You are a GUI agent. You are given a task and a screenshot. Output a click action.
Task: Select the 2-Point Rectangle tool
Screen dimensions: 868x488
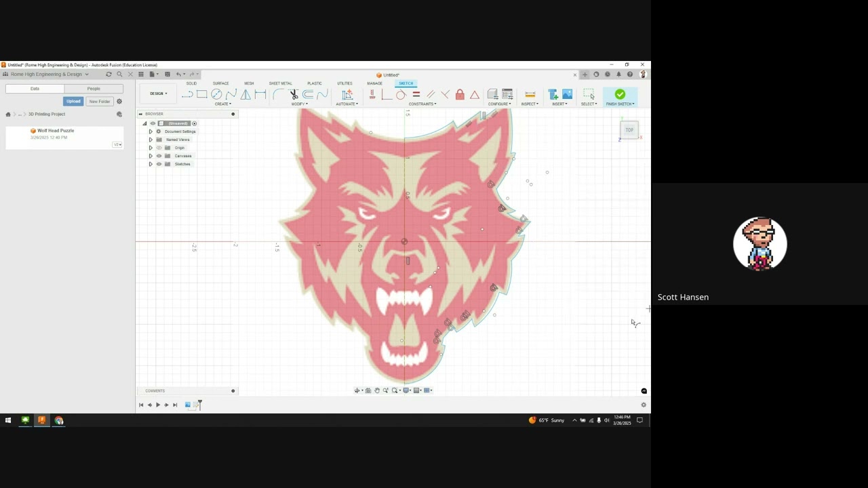click(202, 95)
